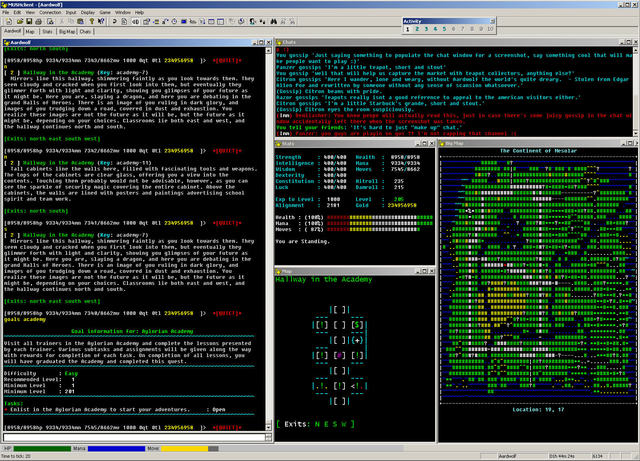Click the Chats window scrollbar down arrow
The image size is (640, 461).
click(x=636, y=133)
